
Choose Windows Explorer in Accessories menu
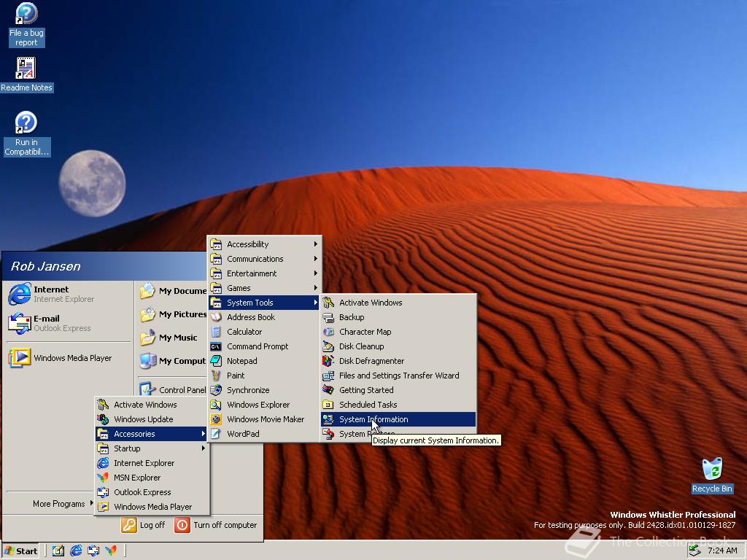click(264, 405)
